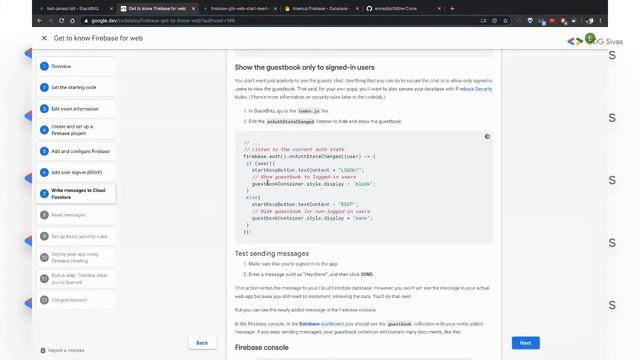
Task: Go back in browser history
Action: 40,20
